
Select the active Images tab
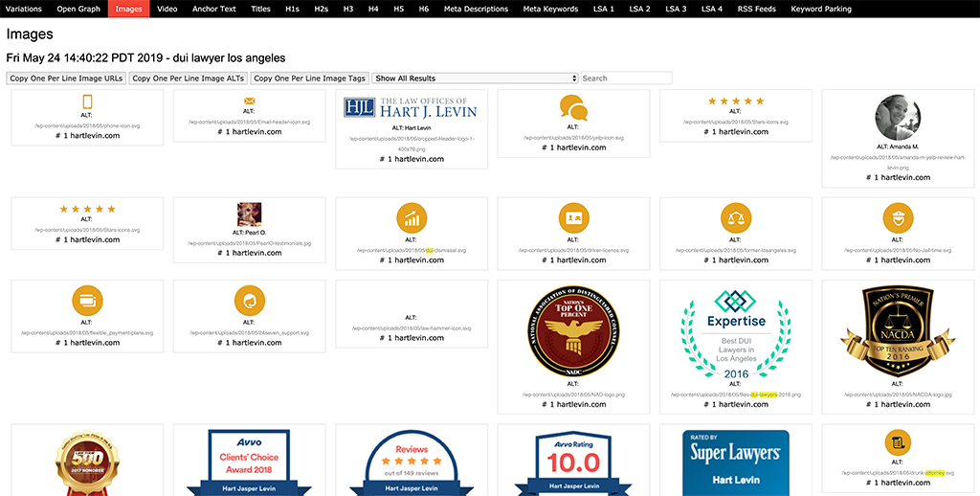click(129, 9)
